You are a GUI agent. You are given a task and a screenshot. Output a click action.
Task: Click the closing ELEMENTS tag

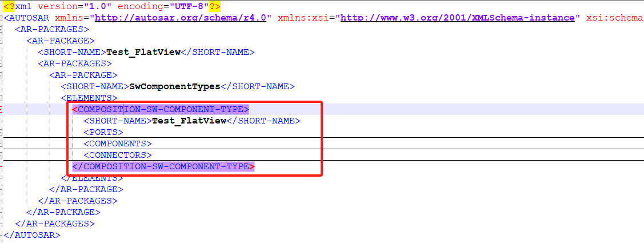[92, 178]
